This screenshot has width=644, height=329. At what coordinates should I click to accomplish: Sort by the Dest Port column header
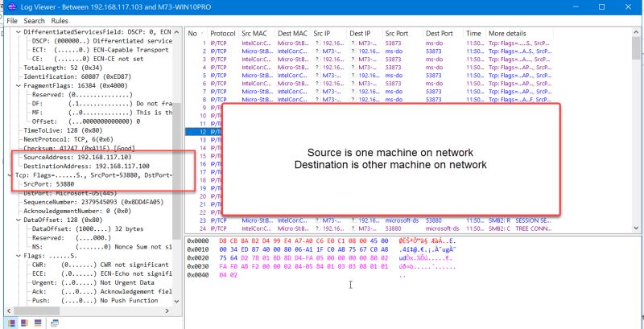coord(439,34)
